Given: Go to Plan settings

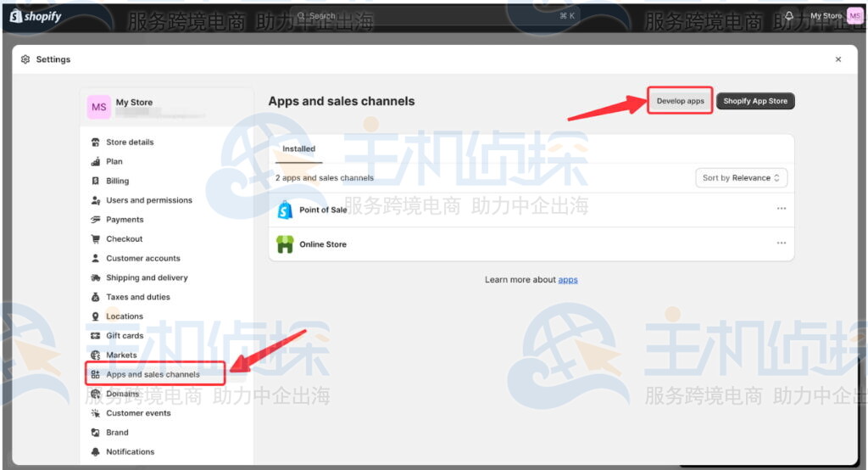Looking at the screenshot, I should 114,161.
